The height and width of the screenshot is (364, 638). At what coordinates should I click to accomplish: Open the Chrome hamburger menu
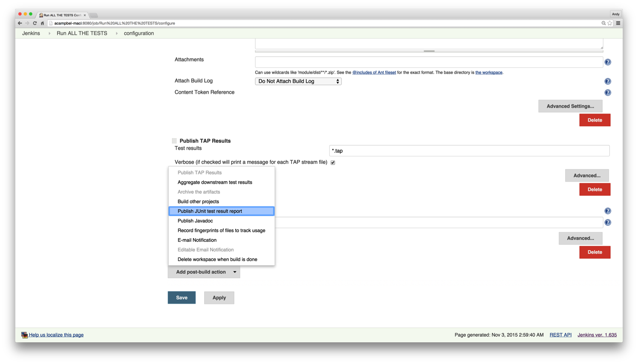[x=618, y=23]
